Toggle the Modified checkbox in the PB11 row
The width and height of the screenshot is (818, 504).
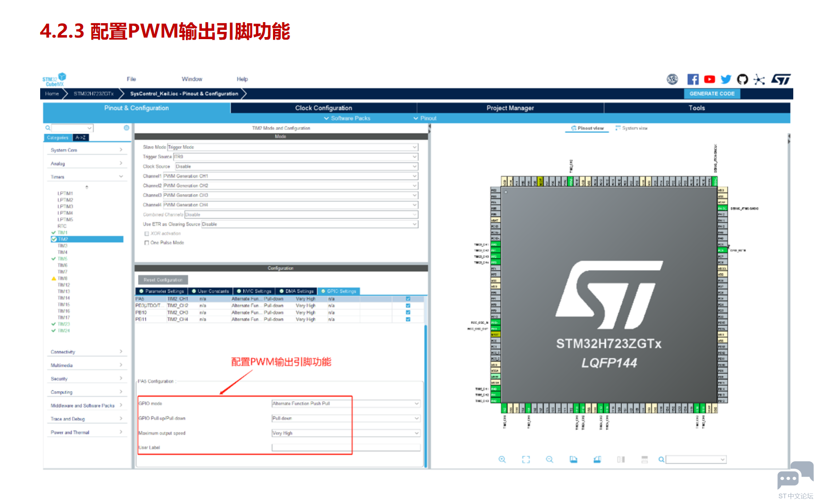(408, 319)
